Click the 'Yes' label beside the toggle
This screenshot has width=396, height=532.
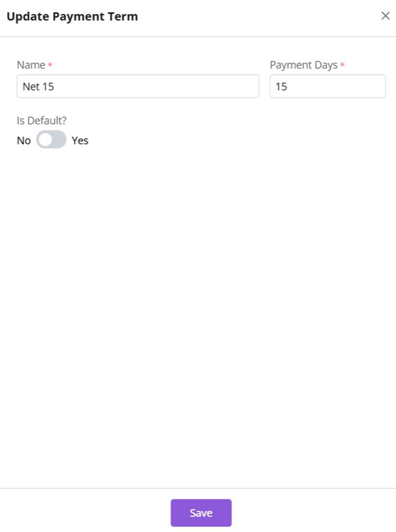pyautogui.click(x=80, y=141)
